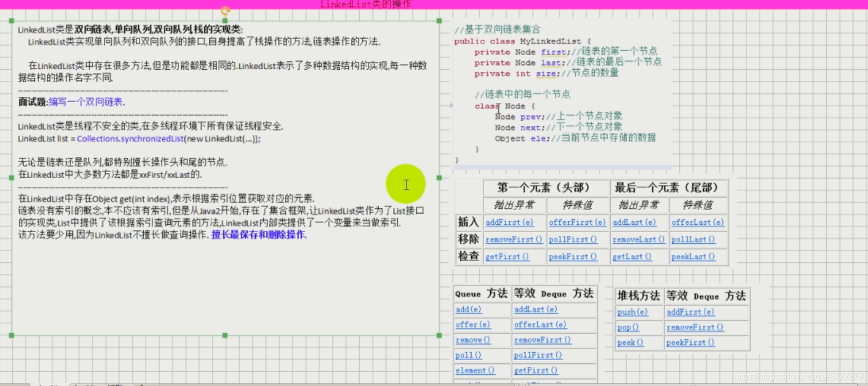
Task: Click the orange rotation handle above the text box
Action: 226,11
